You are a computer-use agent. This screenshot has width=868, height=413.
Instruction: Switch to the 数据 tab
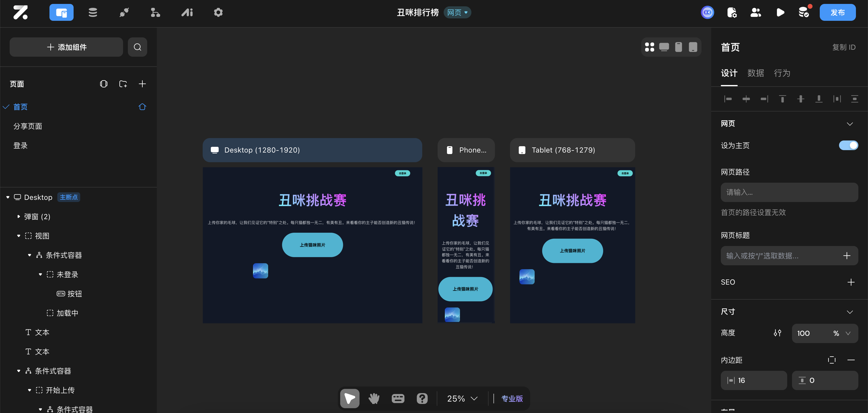(756, 73)
